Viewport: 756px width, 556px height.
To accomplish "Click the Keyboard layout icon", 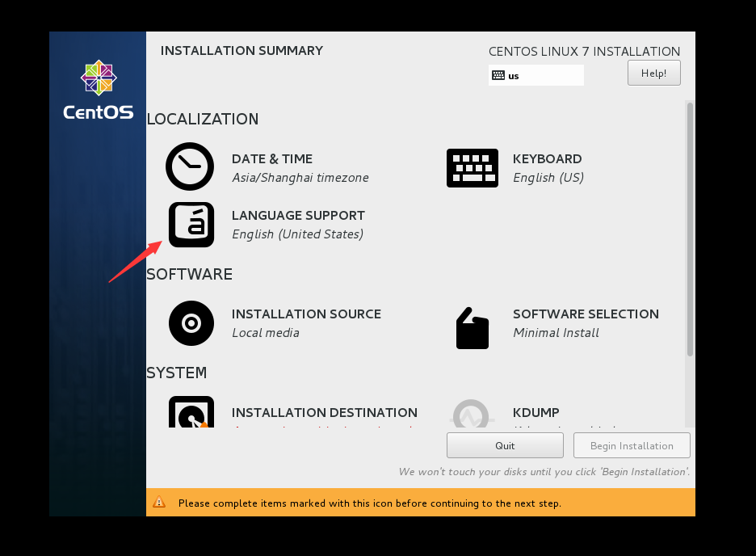I will 472,168.
